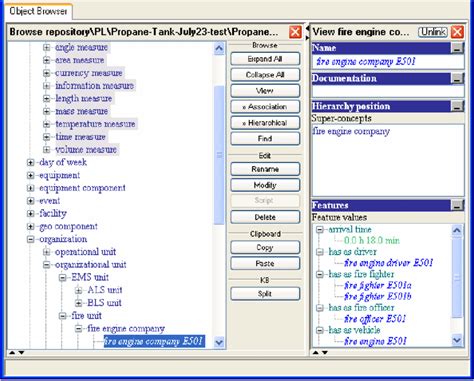
Task: Click the tree scrollbar up arrow
Action: [x=219, y=49]
